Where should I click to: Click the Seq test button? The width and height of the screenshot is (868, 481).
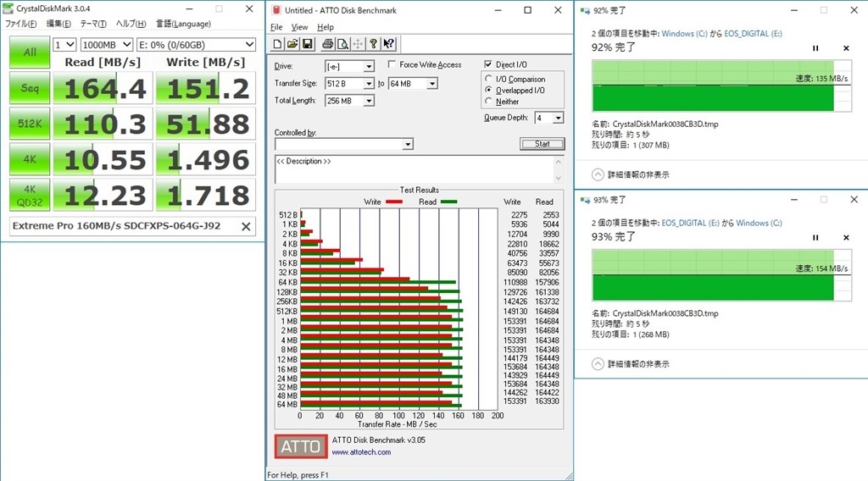pyautogui.click(x=30, y=88)
